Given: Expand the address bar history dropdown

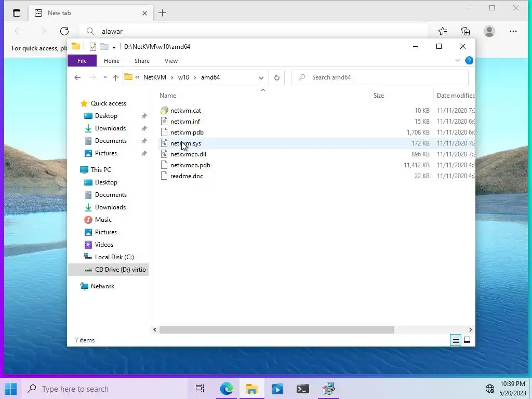Looking at the screenshot, I should [x=261, y=78].
